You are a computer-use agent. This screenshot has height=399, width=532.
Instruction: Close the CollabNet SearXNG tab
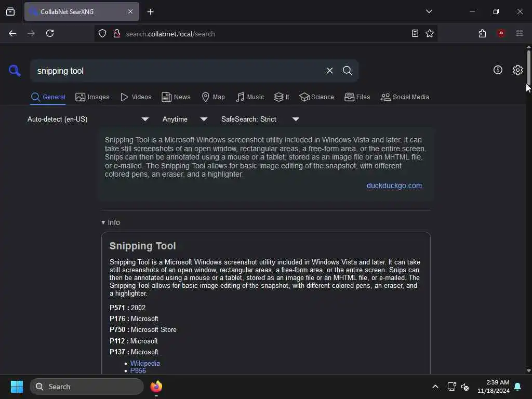coord(130,11)
